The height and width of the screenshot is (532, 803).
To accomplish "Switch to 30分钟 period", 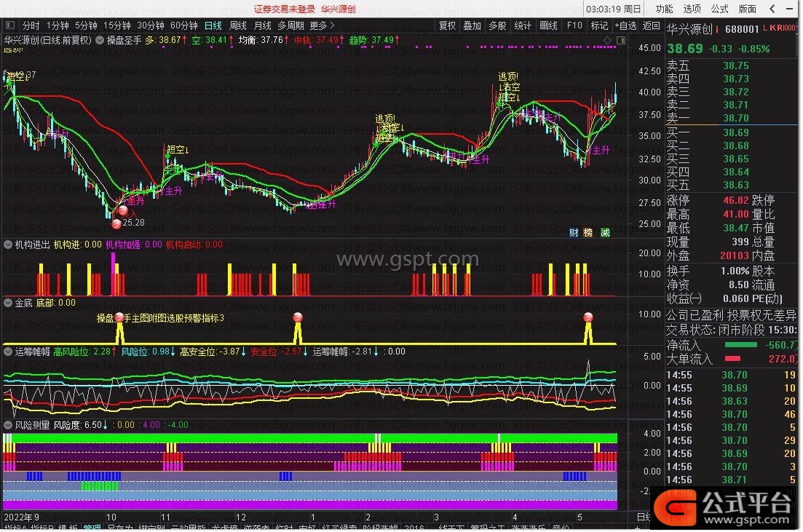I will click(x=151, y=25).
